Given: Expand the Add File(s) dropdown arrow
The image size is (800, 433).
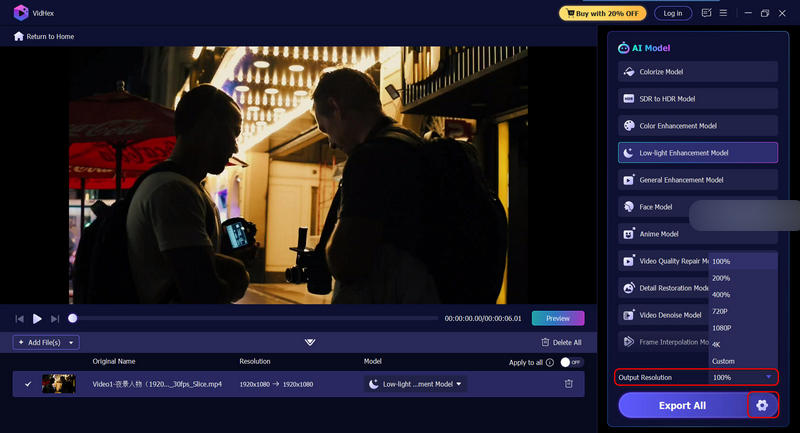Looking at the screenshot, I should (71, 343).
